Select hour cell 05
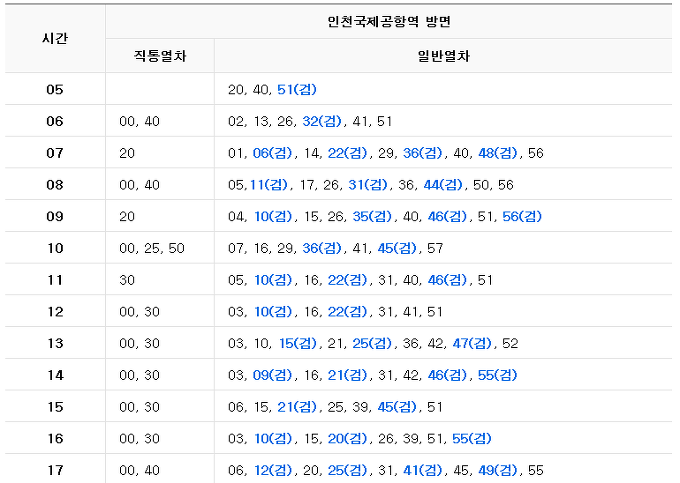 point(55,89)
